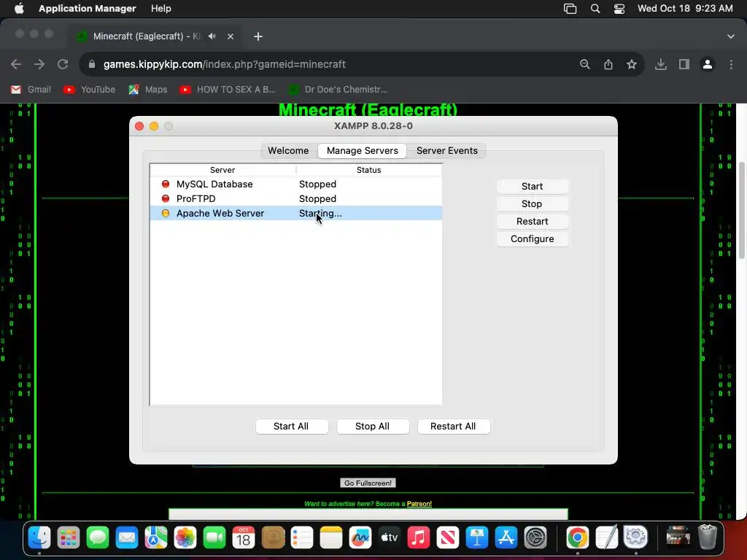Open Dr Doe's Chemistr... bookmark
Image resolution: width=747 pixels, height=560 pixels.
pos(338,90)
